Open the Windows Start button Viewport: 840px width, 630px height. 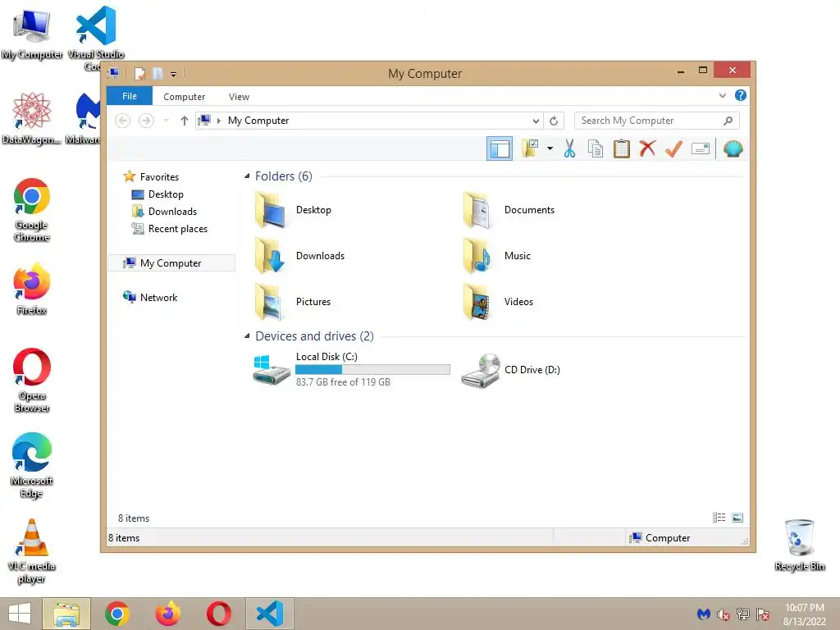coord(20,614)
